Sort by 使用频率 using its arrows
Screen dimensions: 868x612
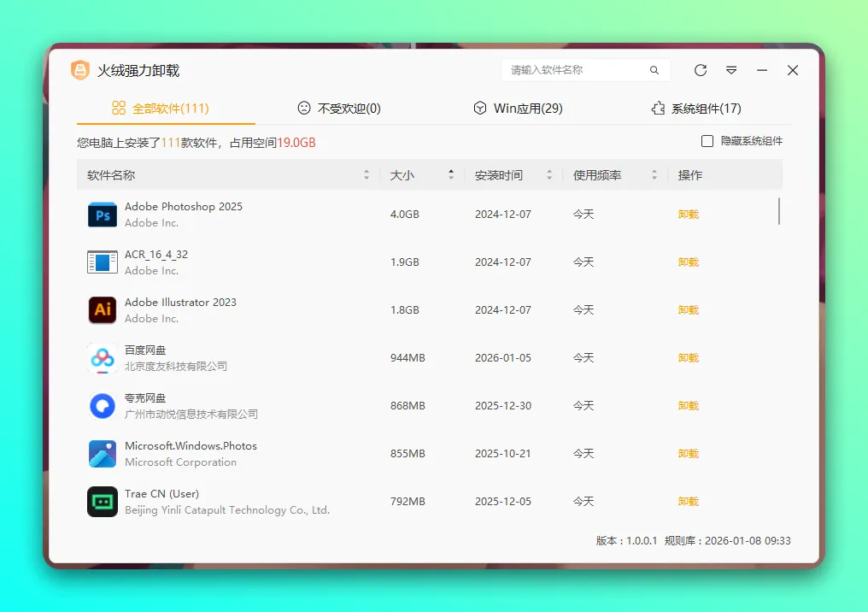pyautogui.click(x=654, y=174)
